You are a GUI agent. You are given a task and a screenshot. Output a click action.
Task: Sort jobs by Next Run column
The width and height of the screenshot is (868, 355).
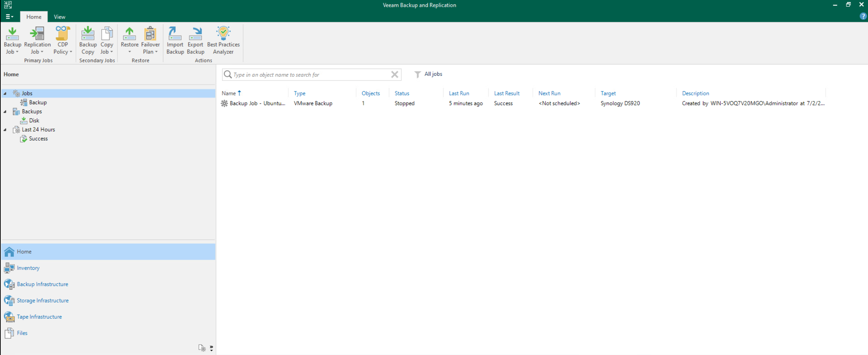tap(549, 93)
